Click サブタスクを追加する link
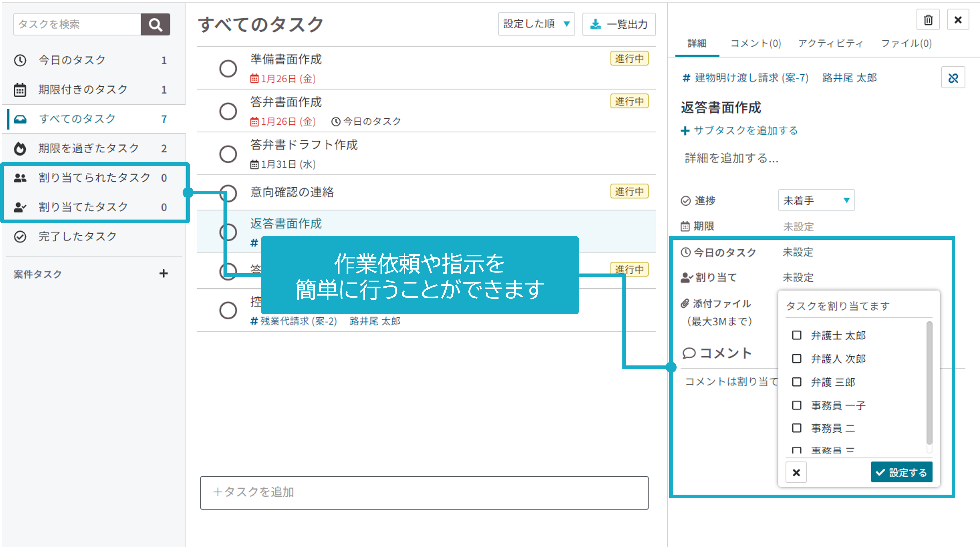This screenshot has height=547, width=980. click(x=739, y=131)
